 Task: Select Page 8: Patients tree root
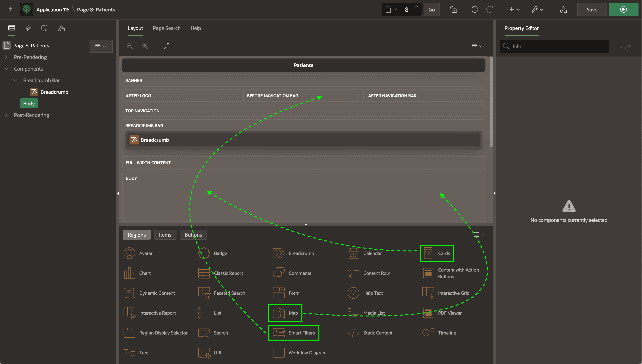(x=31, y=46)
